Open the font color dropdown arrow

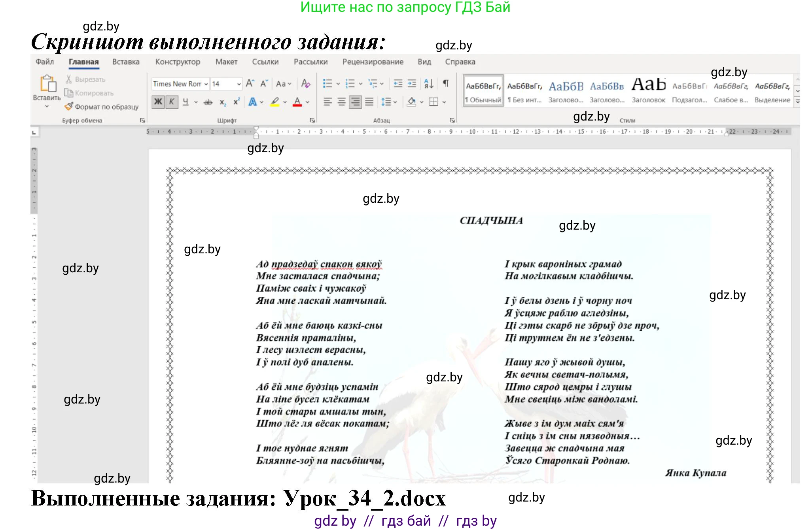tap(308, 102)
